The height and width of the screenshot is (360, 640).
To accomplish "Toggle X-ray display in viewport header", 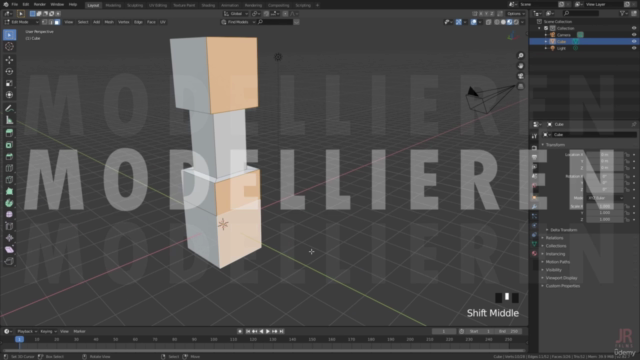I will 489,22.
